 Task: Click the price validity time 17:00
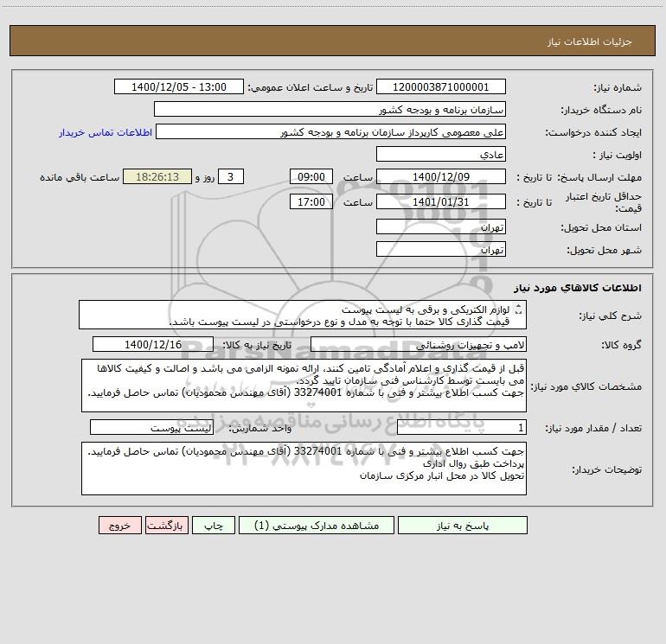[x=311, y=201]
